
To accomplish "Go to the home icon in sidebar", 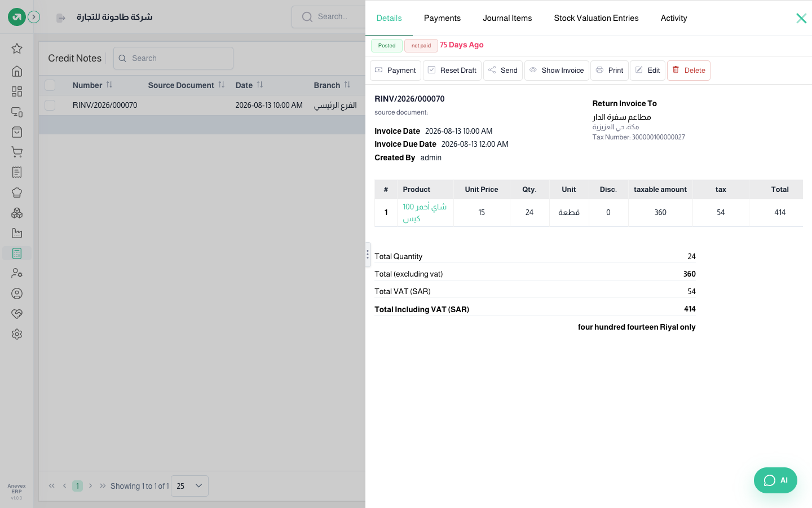I will tap(17, 71).
